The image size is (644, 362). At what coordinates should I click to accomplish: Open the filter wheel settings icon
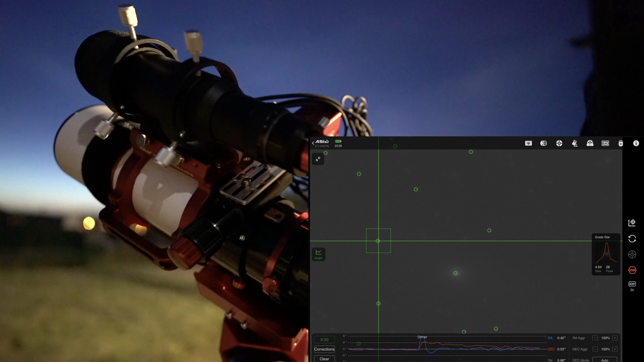pyautogui.click(x=590, y=143)
